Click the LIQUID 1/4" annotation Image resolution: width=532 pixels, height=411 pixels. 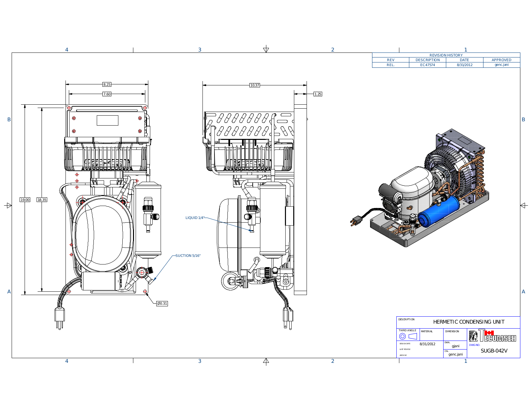tap(195, 218)
